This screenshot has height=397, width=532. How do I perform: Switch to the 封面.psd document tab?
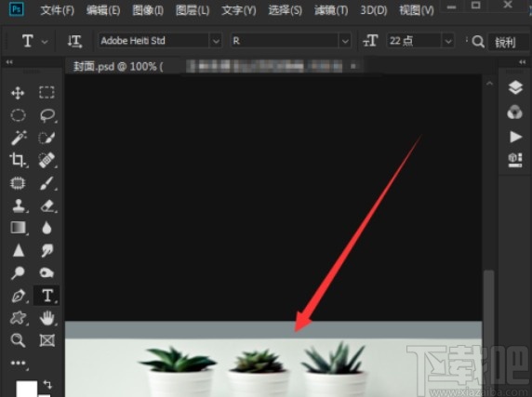click(214, 66)
